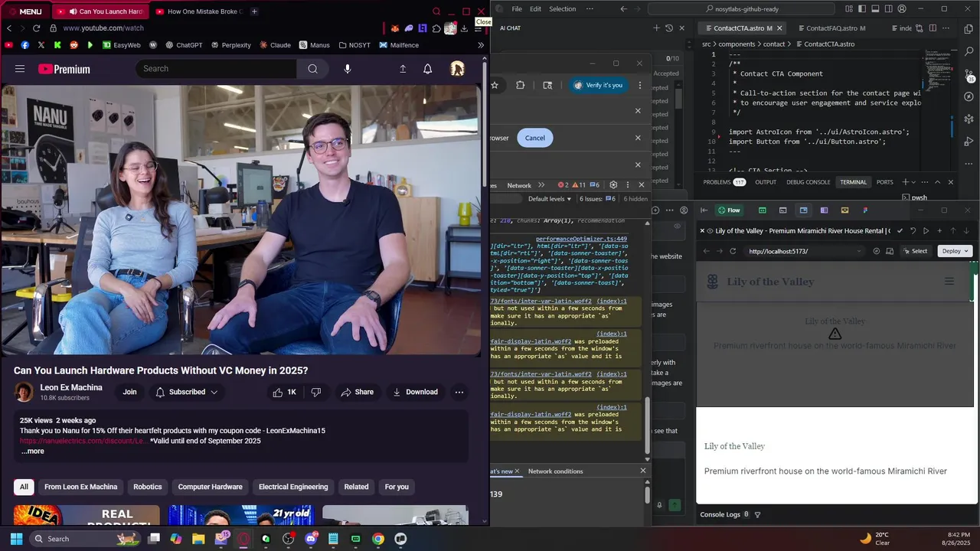Click the Join channel button

[130, 392]
